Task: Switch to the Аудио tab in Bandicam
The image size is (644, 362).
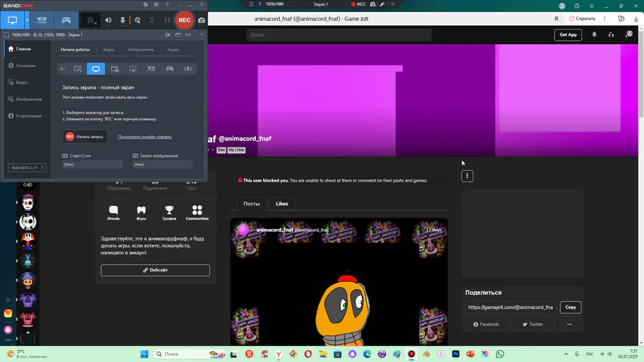Action: click(173, 49)
